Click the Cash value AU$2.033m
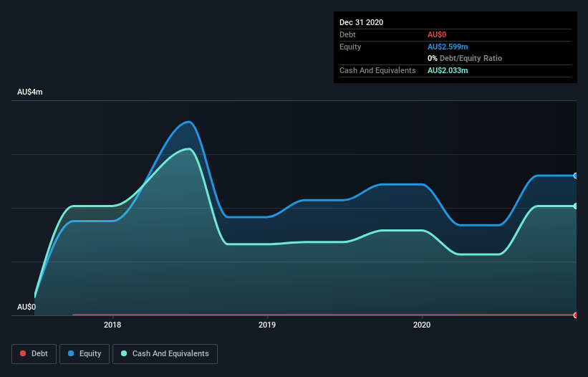 (x=448, y=70)
